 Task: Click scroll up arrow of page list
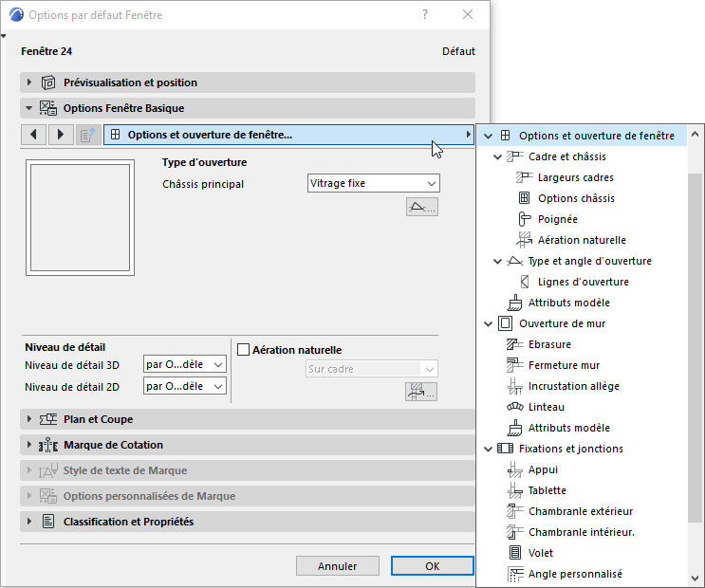pos(695,134)
